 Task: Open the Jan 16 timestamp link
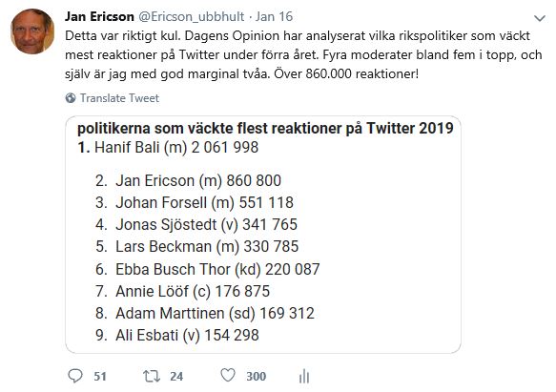(x=274, y=16)
